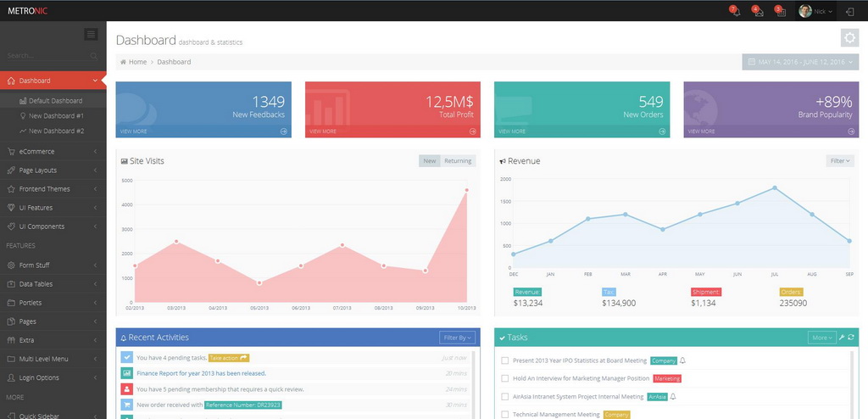Click the Take action button

(x=229, y=358)
